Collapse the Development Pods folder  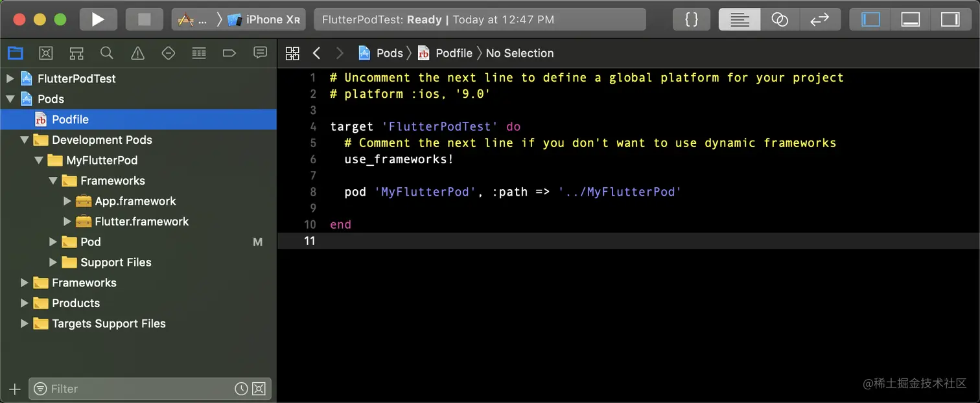[25, 140]
